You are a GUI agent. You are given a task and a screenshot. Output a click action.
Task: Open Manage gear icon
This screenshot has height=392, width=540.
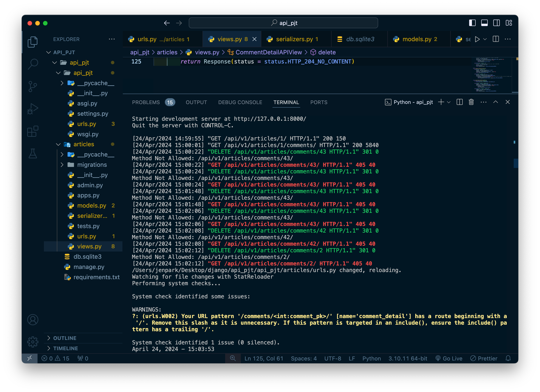pyautogui.click(x=33, y=342)
